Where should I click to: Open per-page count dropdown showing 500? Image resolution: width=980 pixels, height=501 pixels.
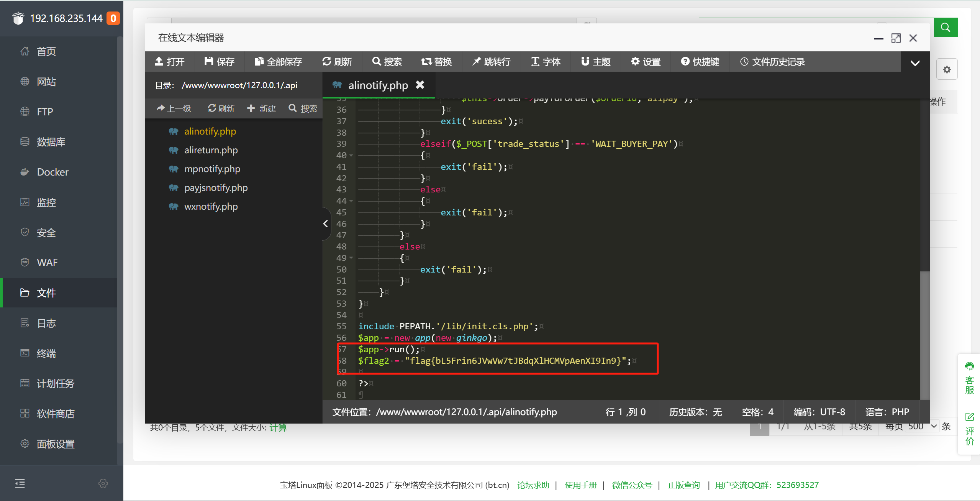pos(922,426)
